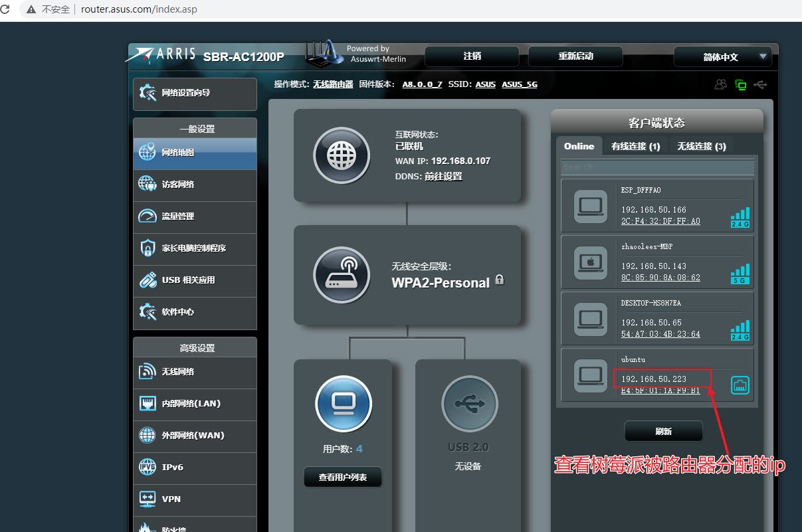Open USB 相关应用 page
The image size is (802, 532).
point(195,280)
